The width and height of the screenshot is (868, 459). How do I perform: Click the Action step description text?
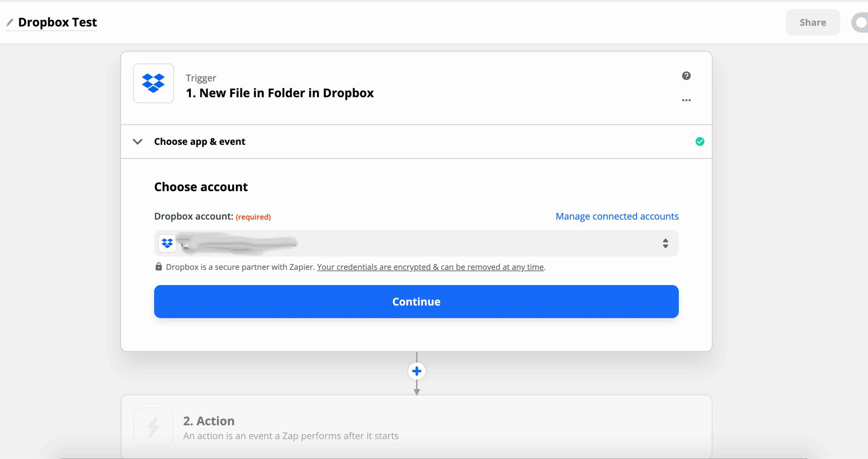point(291,436)
